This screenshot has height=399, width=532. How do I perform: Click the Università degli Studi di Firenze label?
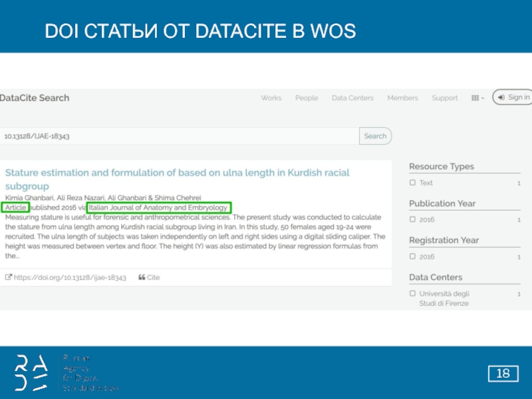click(444, 299)
